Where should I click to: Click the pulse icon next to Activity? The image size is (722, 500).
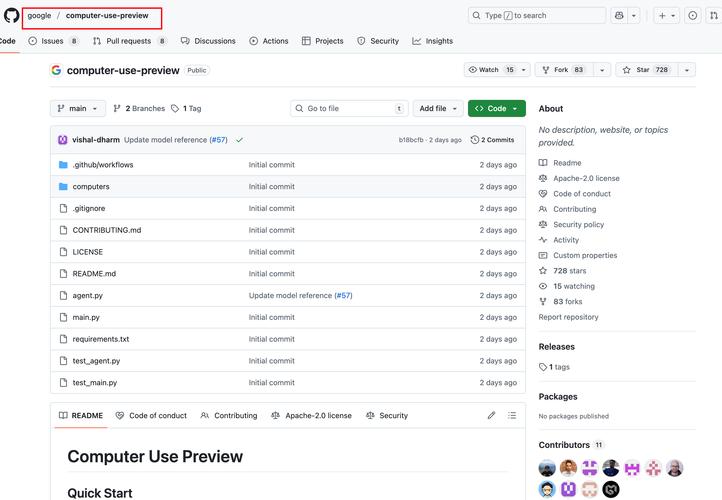543,240
